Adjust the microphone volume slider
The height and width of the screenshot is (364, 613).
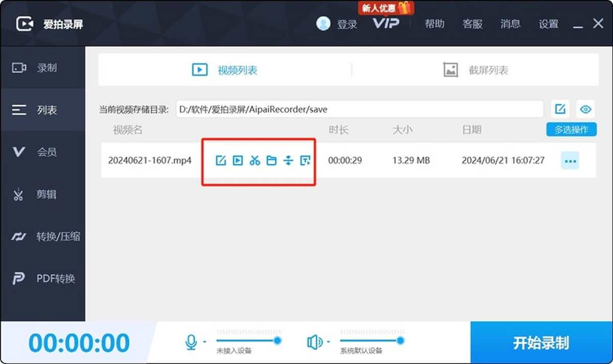[248, 340]
